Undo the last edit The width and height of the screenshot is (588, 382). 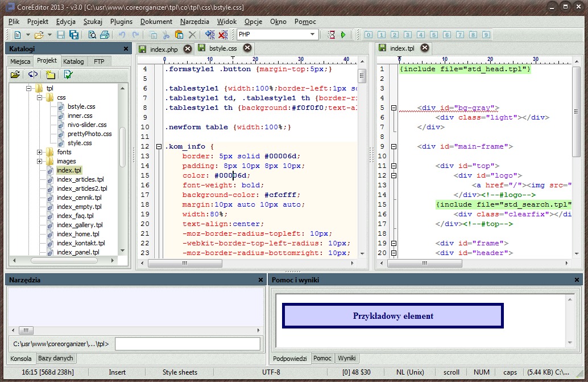tap(122, 35)
